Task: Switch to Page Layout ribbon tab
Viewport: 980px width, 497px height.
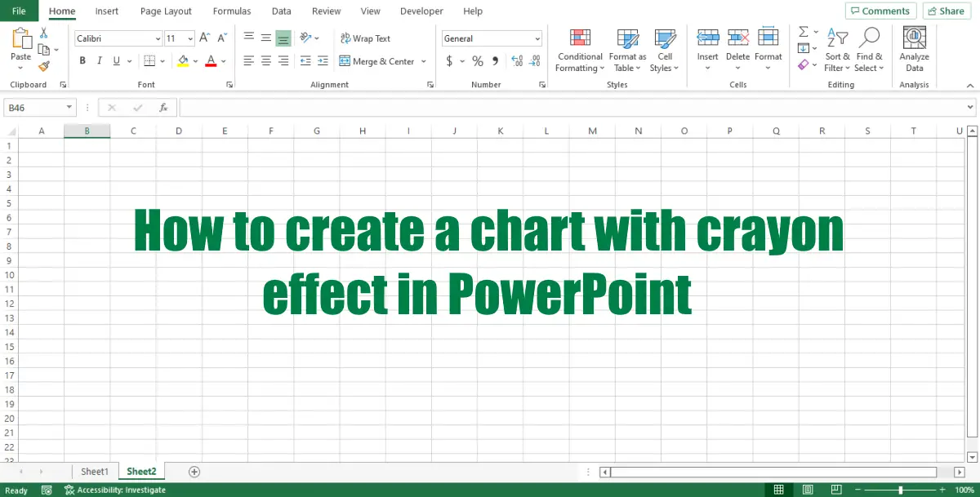Action: point(166,11)
